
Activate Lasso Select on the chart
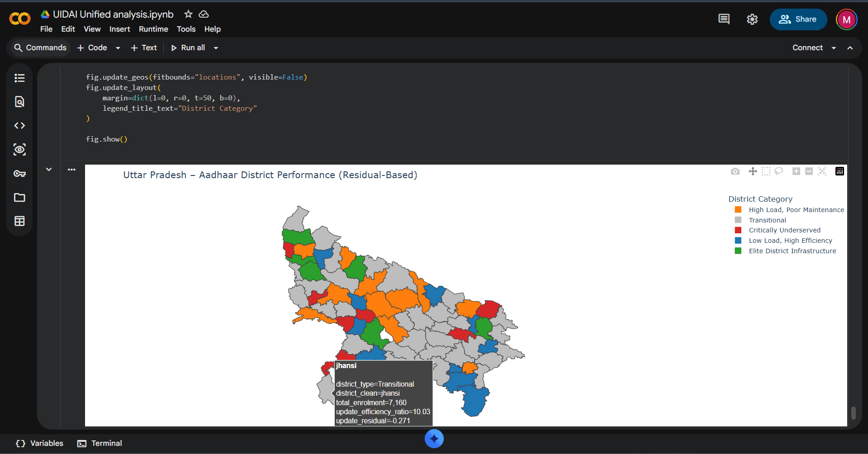(x=779, y=171)
